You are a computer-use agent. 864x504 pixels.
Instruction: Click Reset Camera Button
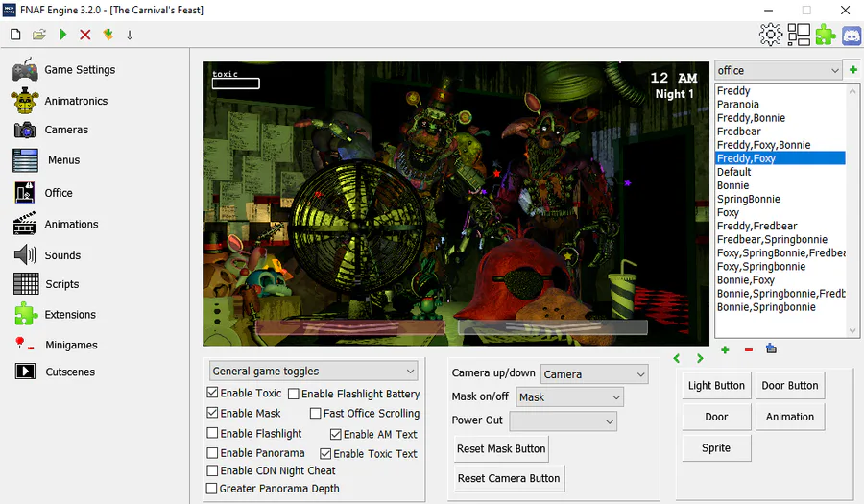(509, 479)
